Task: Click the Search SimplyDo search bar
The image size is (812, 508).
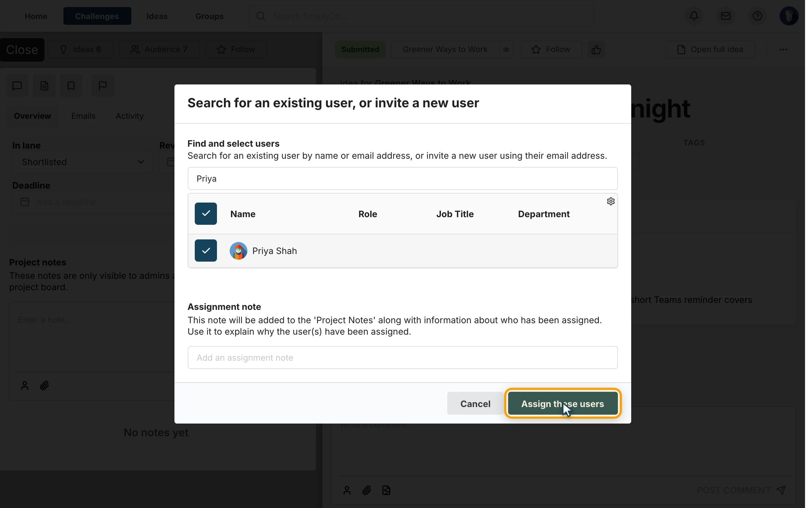Action: point(422,16)
